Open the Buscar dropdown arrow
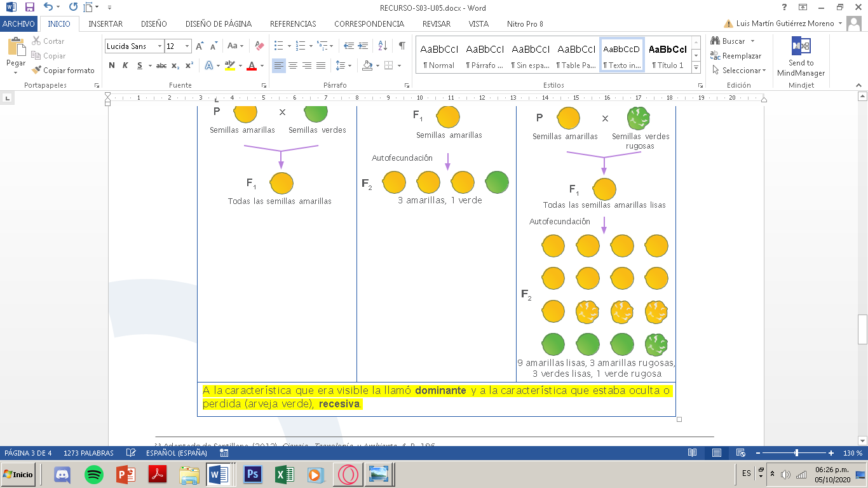This screenshot has width=868, height=488. (x=753, y=41)
